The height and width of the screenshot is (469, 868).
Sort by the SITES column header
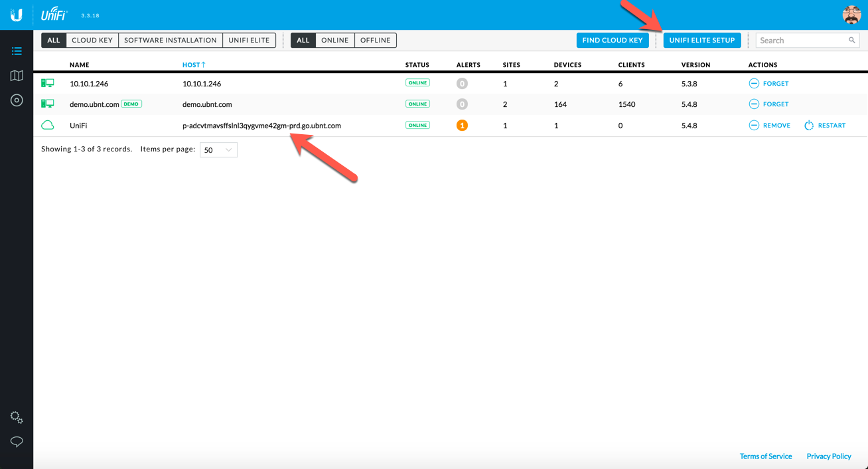tap(512, 65)
